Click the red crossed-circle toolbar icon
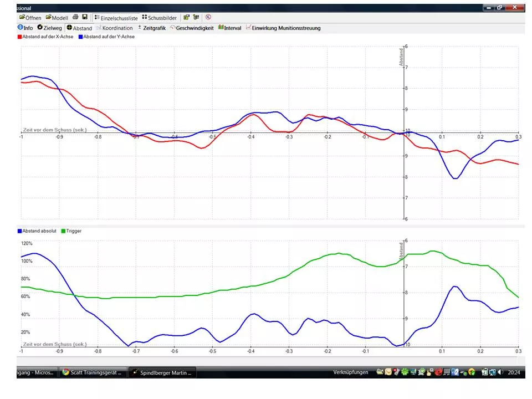Viewport: 532px width, 399px height. (208, 18)
